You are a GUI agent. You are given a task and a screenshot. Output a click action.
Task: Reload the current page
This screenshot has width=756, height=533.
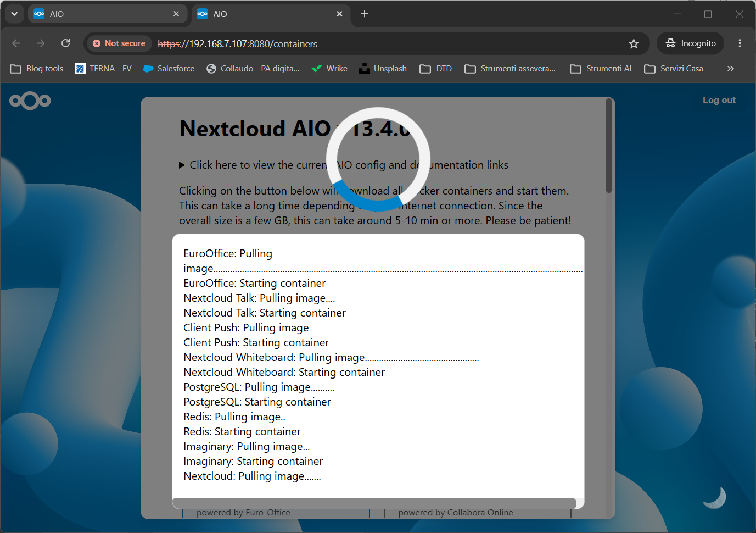(x=66, y=43)
